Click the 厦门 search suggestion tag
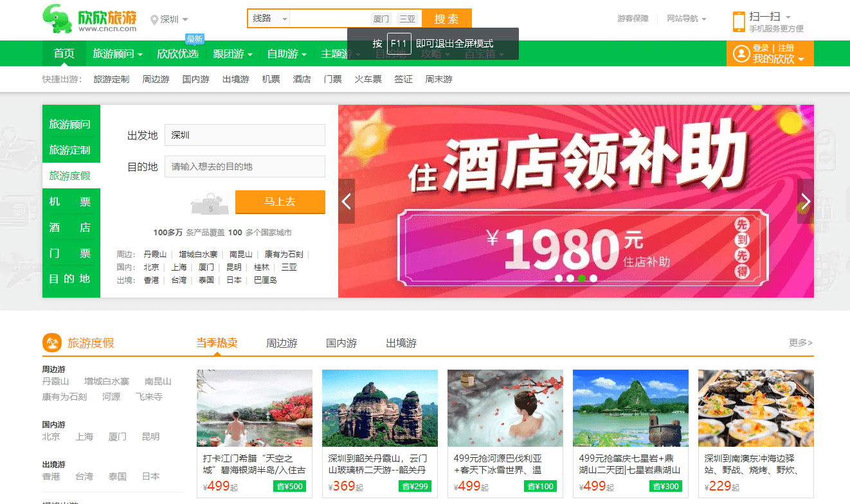Image resolution: width=850 pixels, height=504 pixels. coord(381,19)
